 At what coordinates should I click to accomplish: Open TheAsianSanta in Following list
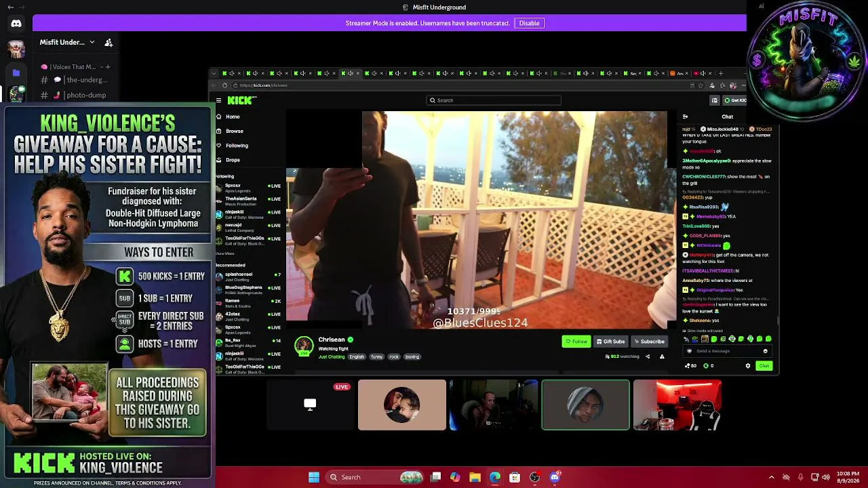click(x=248, y=201)
